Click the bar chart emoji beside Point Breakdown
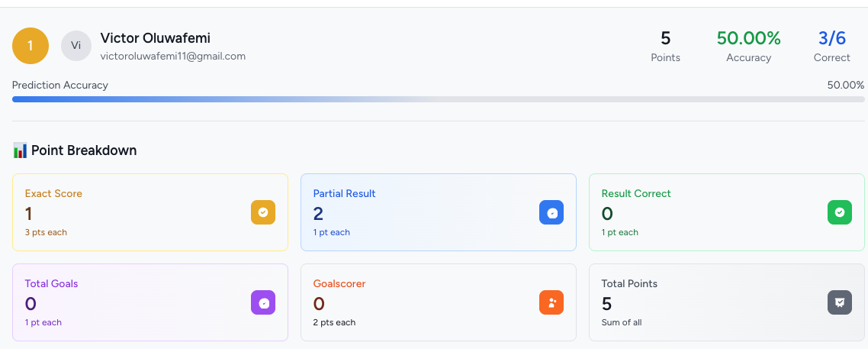 pyautogui.click(x=20, y=150)
